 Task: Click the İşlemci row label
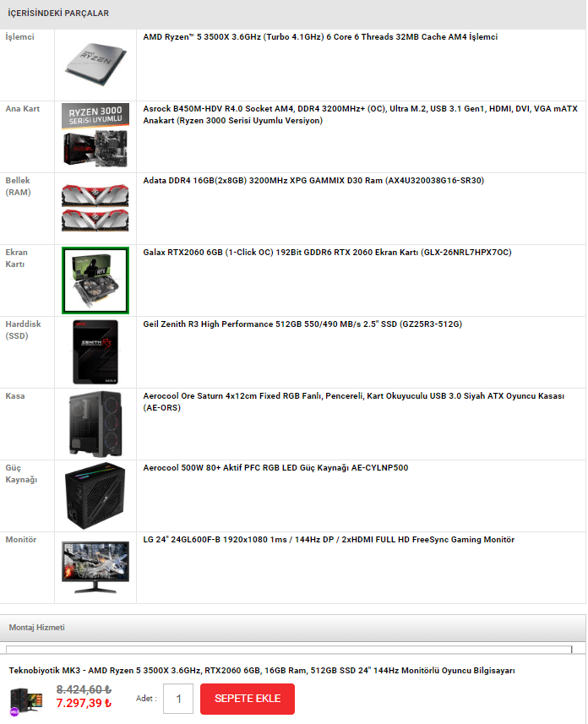[x=20, y=37]
